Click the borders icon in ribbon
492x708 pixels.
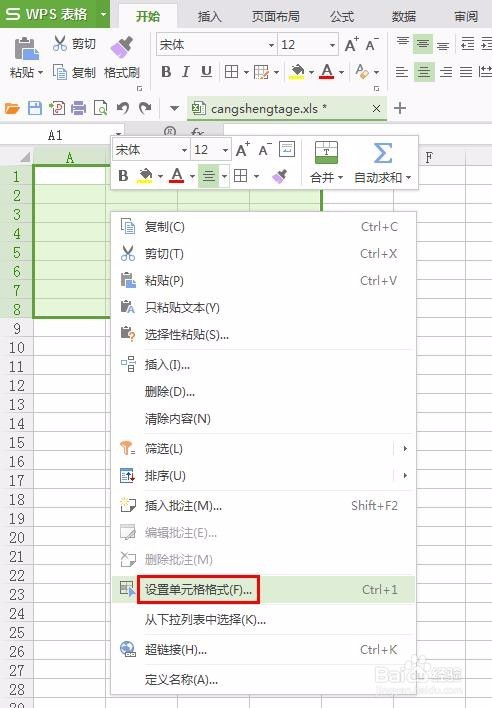tap(232, 71)
